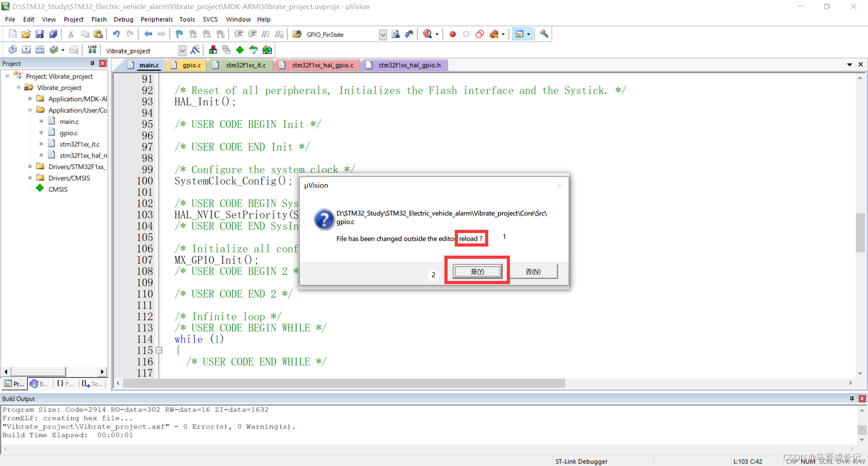Rebuild all target files icon
868x466 pixels.
40,50
